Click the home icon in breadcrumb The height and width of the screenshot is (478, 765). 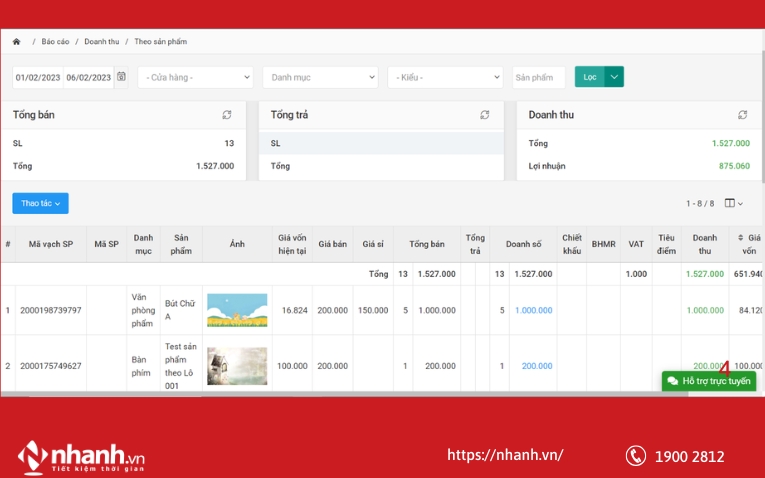[16, 42]
